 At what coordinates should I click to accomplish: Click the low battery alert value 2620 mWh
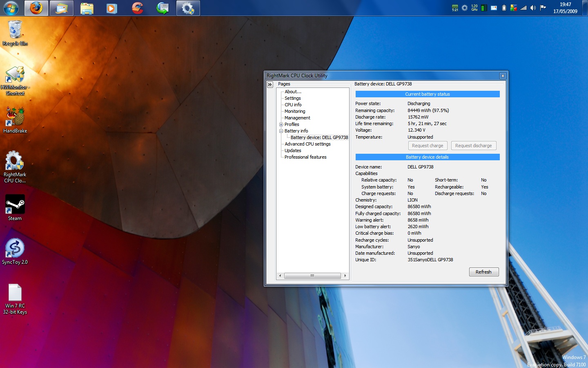tap(418, 227)
